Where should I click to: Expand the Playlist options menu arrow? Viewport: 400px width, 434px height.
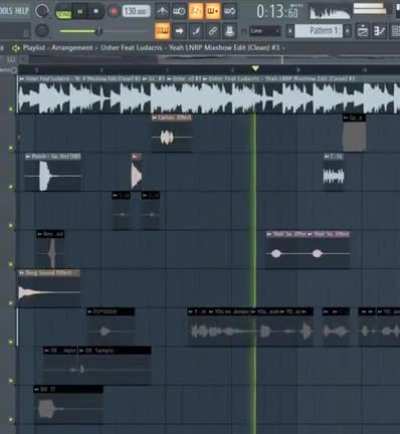point(15,48)
